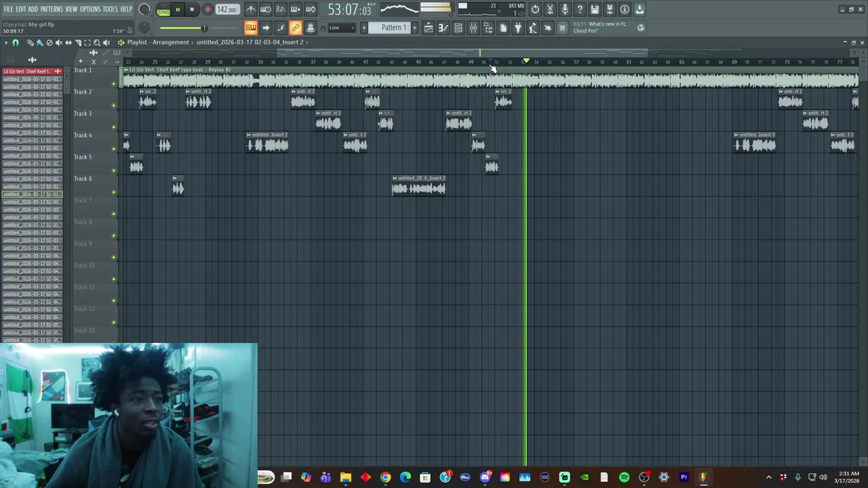Open the tempo tapper icon

tap(533, 28)
